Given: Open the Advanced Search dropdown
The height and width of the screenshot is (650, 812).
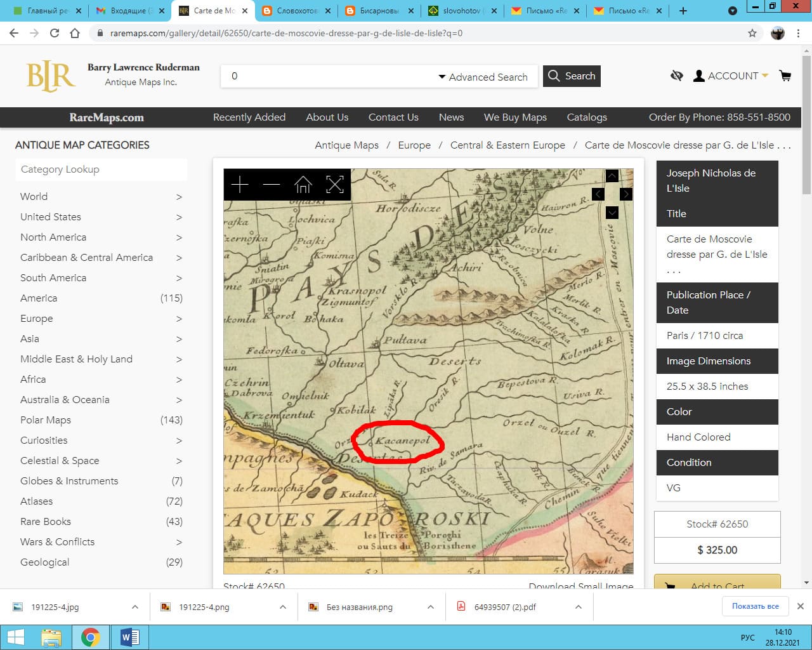Looking at the screenshot, I should coord(483,77).
